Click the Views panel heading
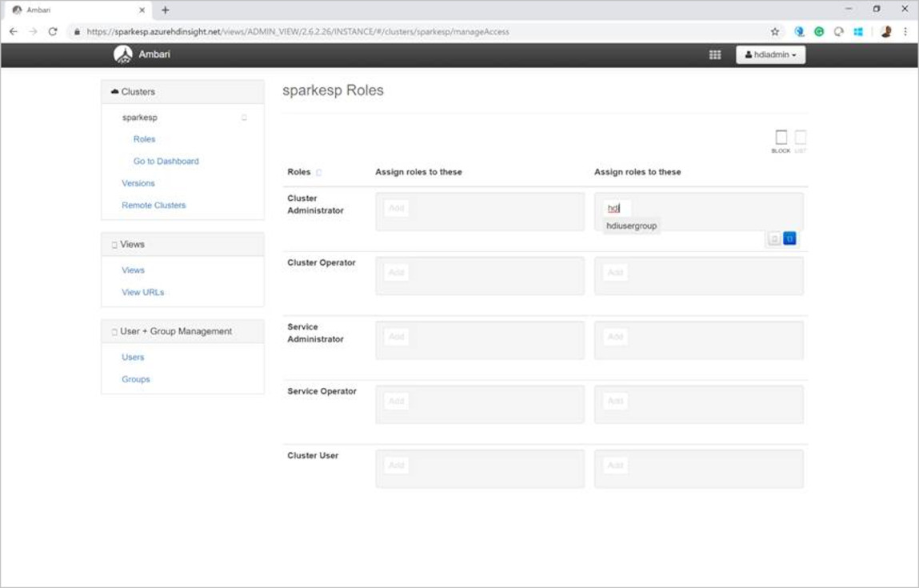Image resolution: width=919 pixels, height=588 pixels. click(183, 245)
